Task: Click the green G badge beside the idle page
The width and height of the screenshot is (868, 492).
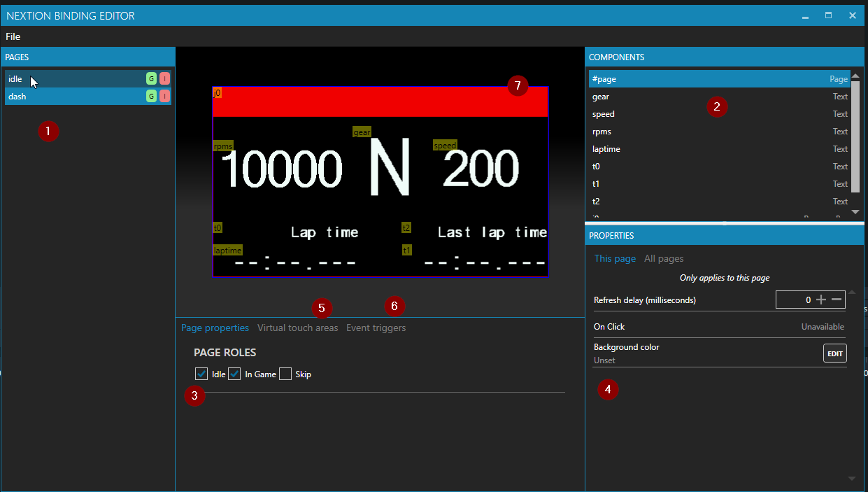Action: point(151,78)
